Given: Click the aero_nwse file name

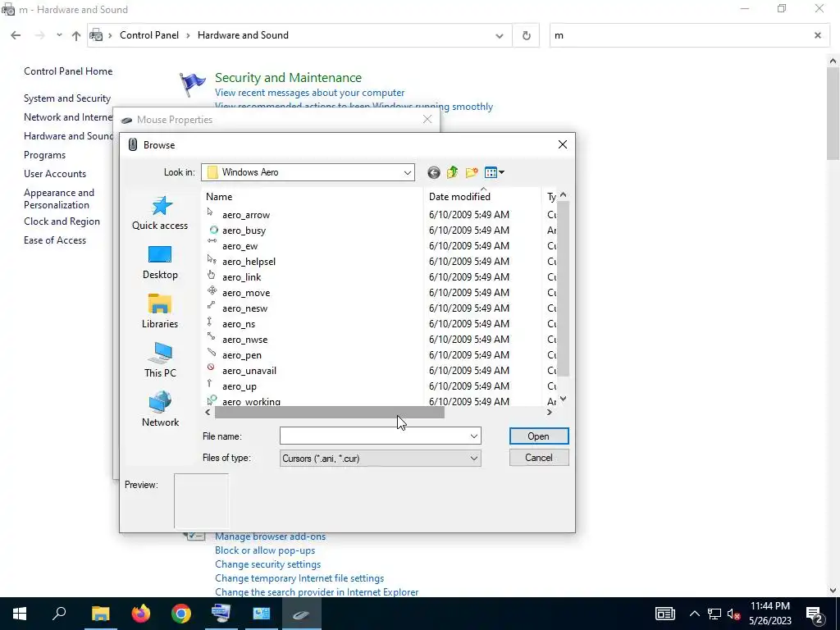Looking at the screenshot, I should click(244, 340).
